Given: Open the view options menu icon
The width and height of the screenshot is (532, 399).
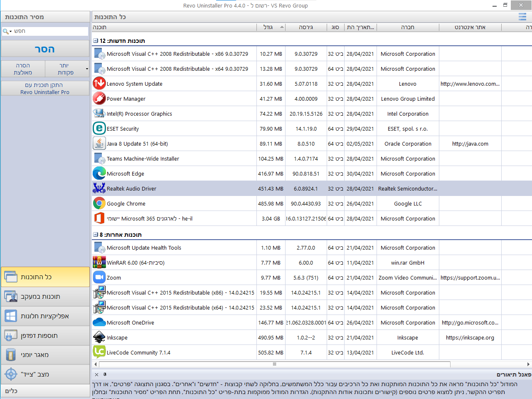Looking at the screenshot, I should point(522,17).
